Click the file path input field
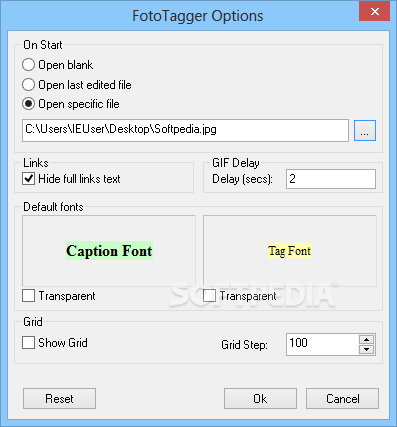Screen dimensions: 397x427 tap(185, 130)
